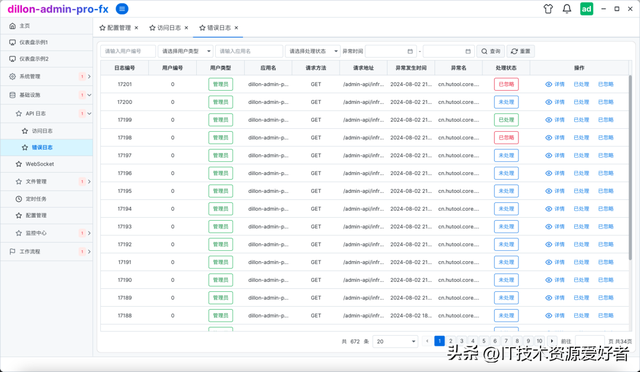Viewport: 640px width, 372px height.
Task: Open WebSocket in the sidebar
Action: [47, 164]
